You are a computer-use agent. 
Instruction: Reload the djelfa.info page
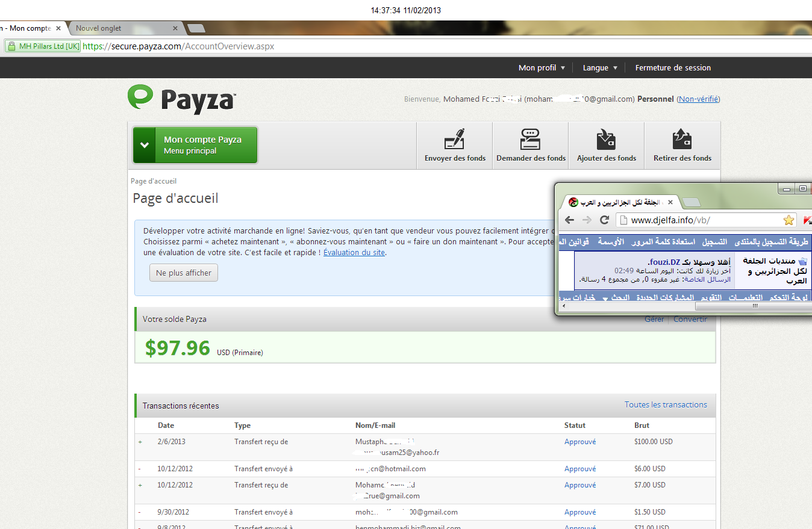605,220
